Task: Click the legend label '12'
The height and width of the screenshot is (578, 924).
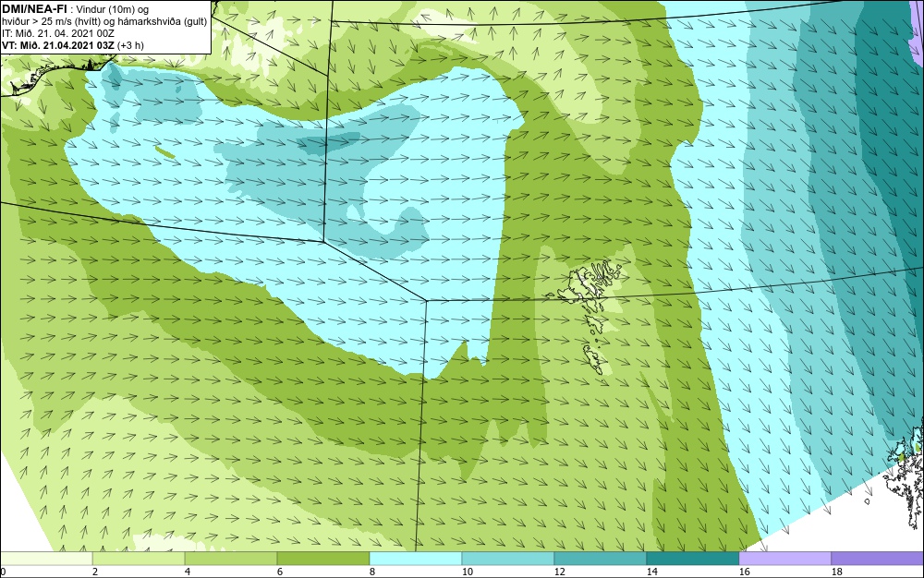Action: pyautogui.click(x=559, y=572)
